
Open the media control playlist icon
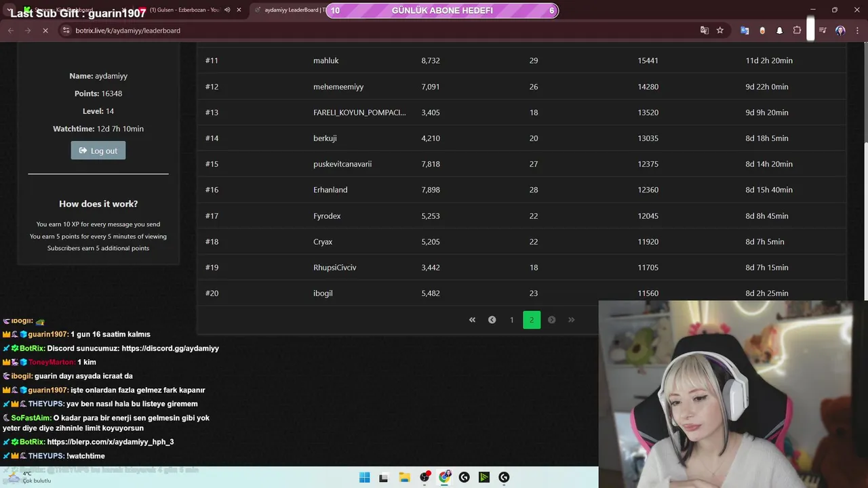[x=823, y=30]
